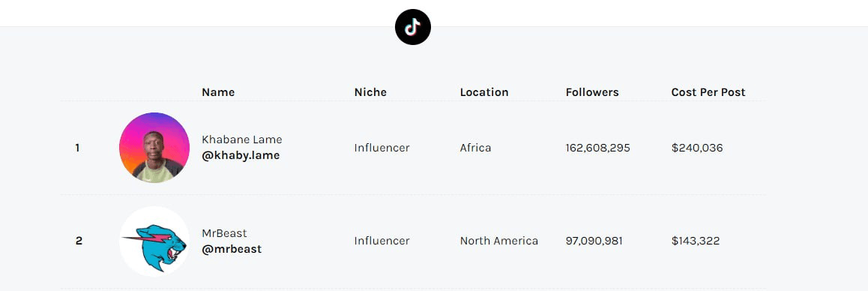Sort by the Followers column header

point(592,92)
